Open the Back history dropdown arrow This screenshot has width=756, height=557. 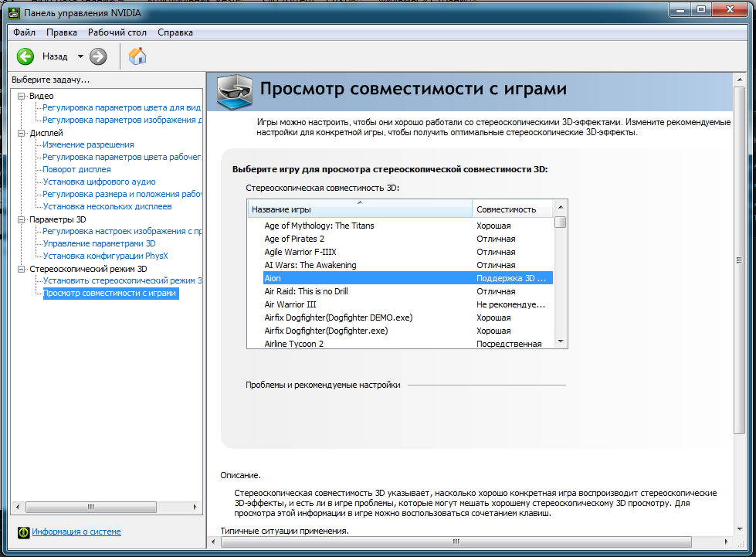(x=80, y=56)
